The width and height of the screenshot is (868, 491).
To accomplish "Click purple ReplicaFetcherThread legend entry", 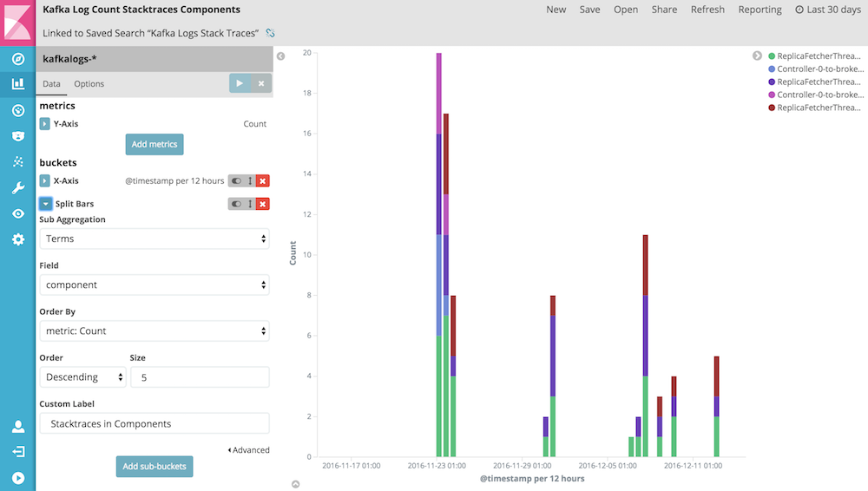I will pos(814,82).
